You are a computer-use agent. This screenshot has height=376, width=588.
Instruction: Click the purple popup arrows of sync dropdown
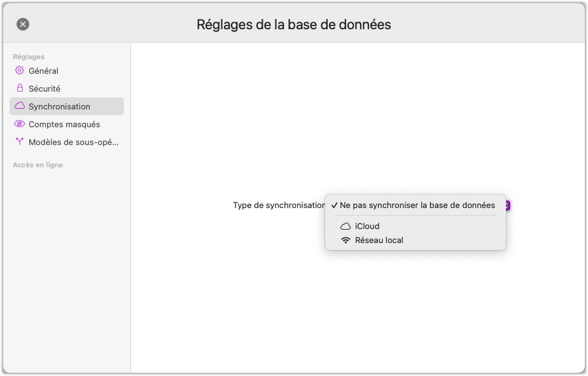coord(507,205)
